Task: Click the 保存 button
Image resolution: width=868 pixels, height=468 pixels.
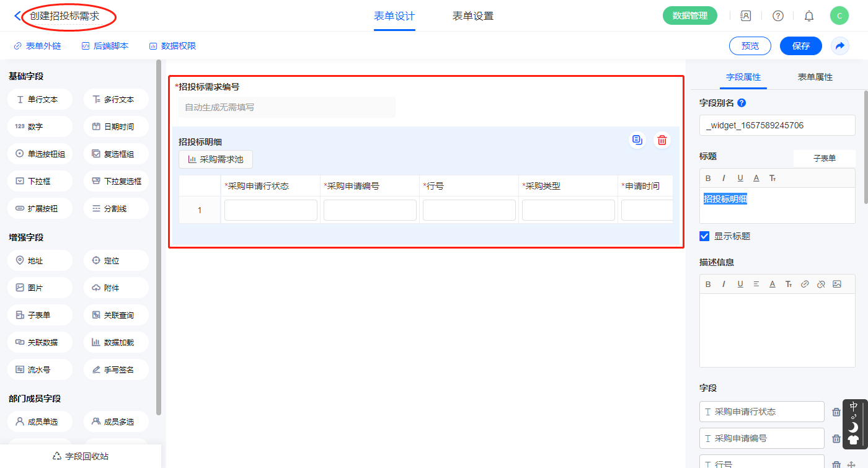Action: coord(800,46)
